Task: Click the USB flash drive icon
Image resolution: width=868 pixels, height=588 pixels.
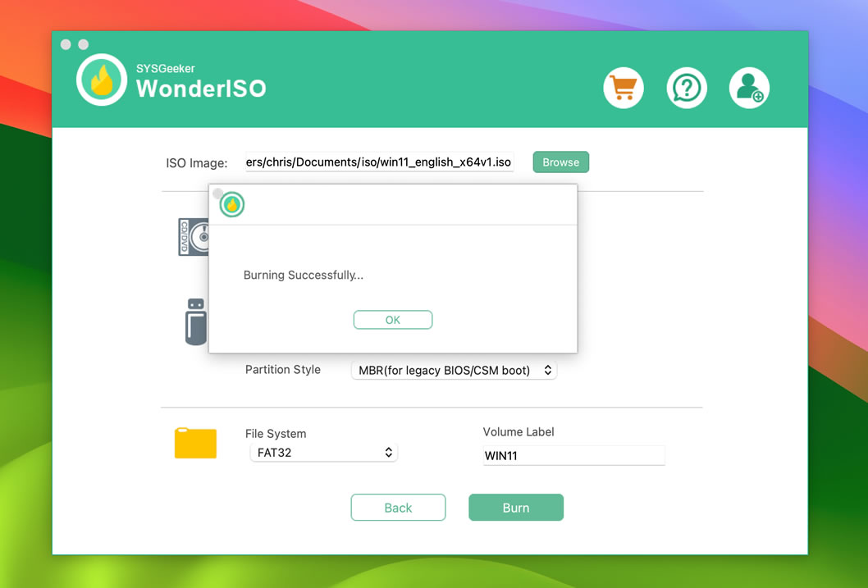Action: tap(196, 321)
